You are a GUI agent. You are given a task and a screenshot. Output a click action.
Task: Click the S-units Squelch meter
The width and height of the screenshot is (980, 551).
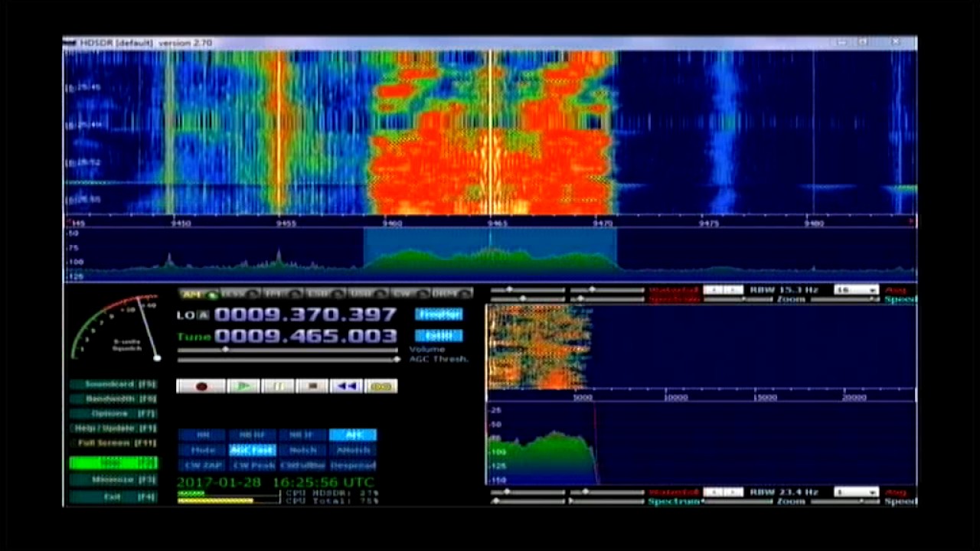click(116, 328)
